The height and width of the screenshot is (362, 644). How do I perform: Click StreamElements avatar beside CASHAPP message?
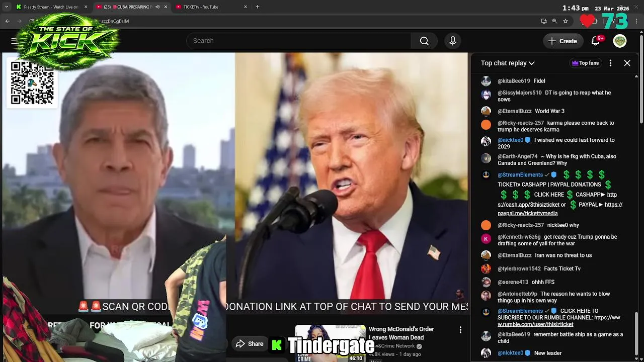coord(486,175)
